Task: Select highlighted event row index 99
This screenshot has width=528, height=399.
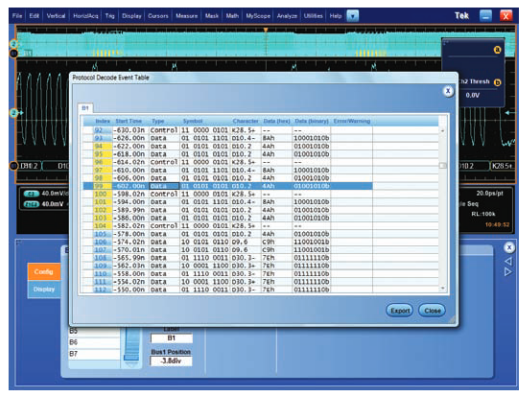Action: [228, 186]
